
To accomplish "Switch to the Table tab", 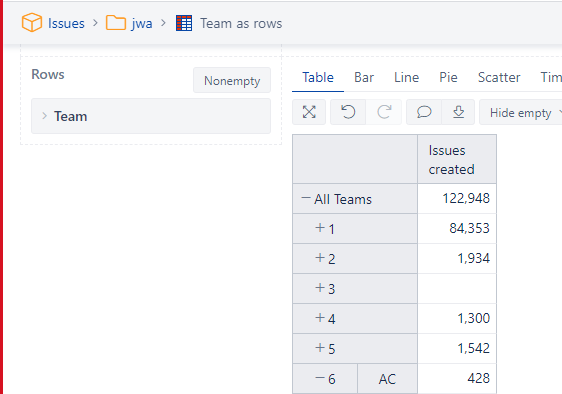I will (x=318, y=77).
